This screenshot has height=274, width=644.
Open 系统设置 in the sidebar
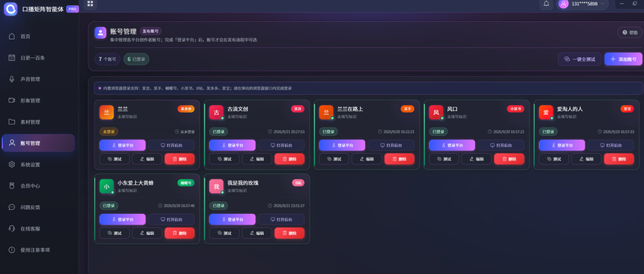click(38, 164)
